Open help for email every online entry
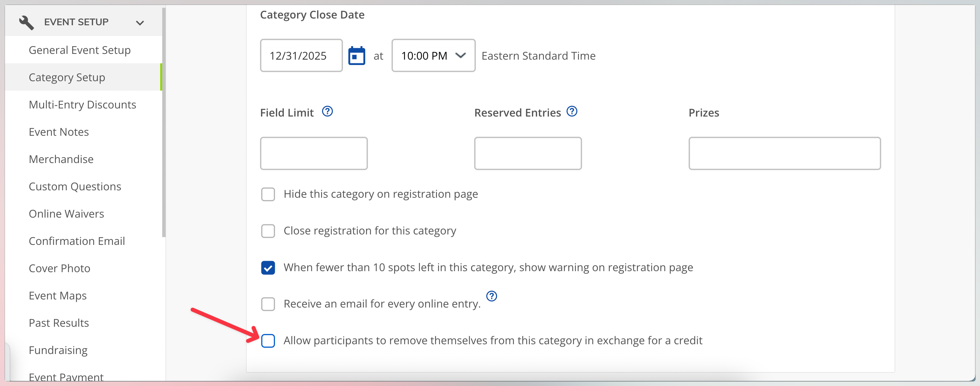This screenshot has width=980, height=386. [x=492, y=296]
